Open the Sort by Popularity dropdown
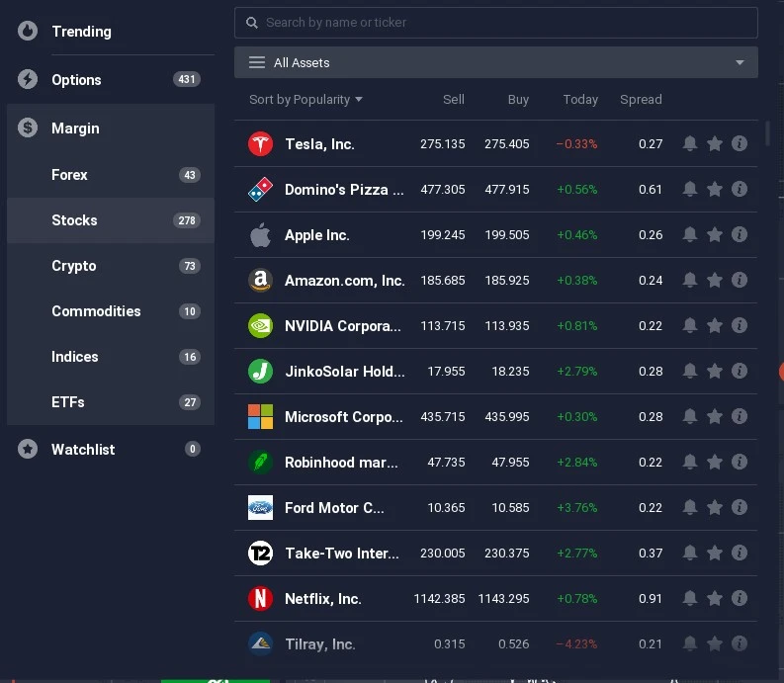Screen dimensions: 784x683 pyautogui.click(x=305, y=100)
